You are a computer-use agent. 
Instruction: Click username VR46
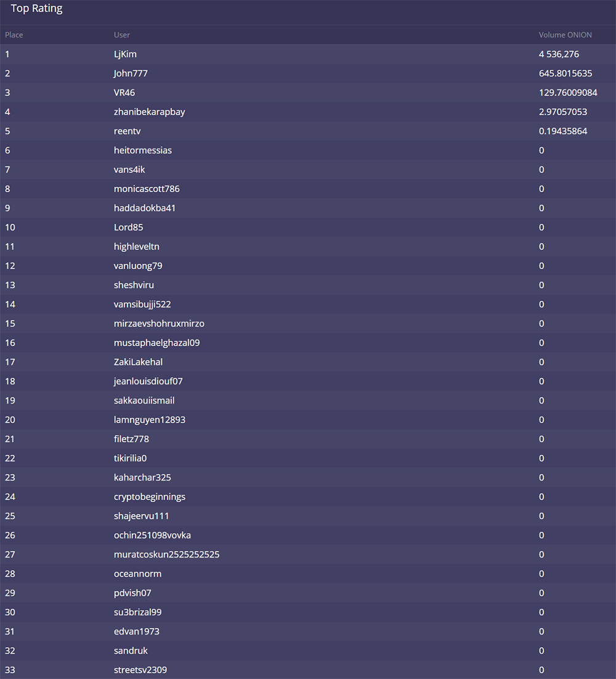[x=124, y=92]
